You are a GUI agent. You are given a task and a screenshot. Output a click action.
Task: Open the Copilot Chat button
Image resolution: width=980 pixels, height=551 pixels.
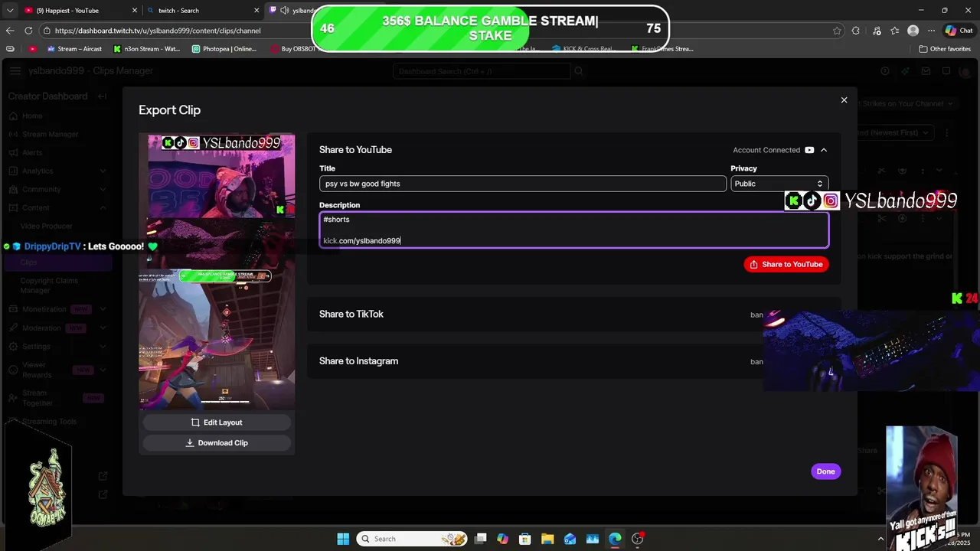[959, 31]
